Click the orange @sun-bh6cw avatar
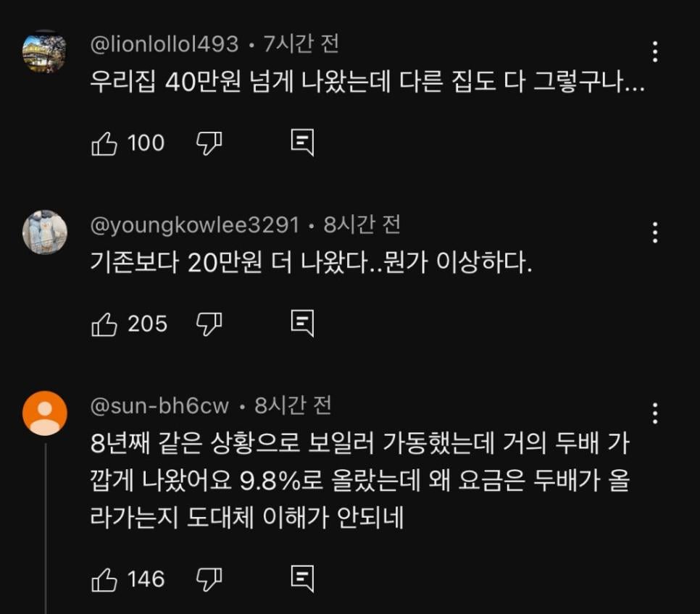The height and width of the screenshot is (614, 700). [x=45, y=413]
